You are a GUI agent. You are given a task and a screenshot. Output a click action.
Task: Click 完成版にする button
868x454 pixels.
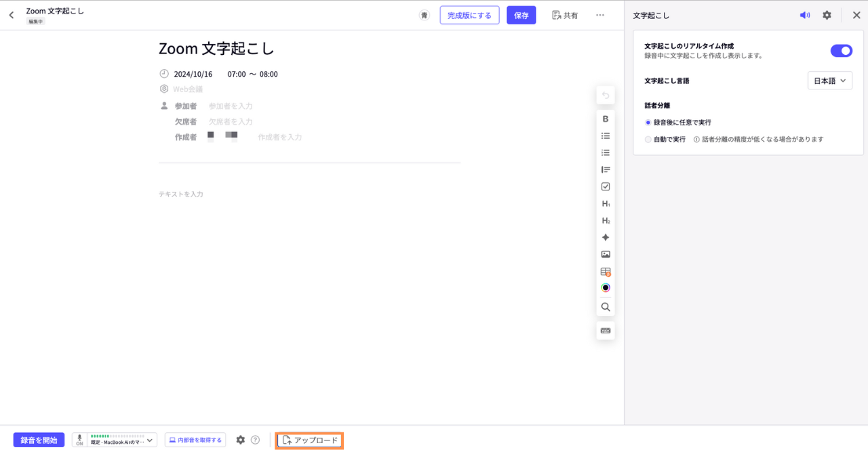point(469,15)
